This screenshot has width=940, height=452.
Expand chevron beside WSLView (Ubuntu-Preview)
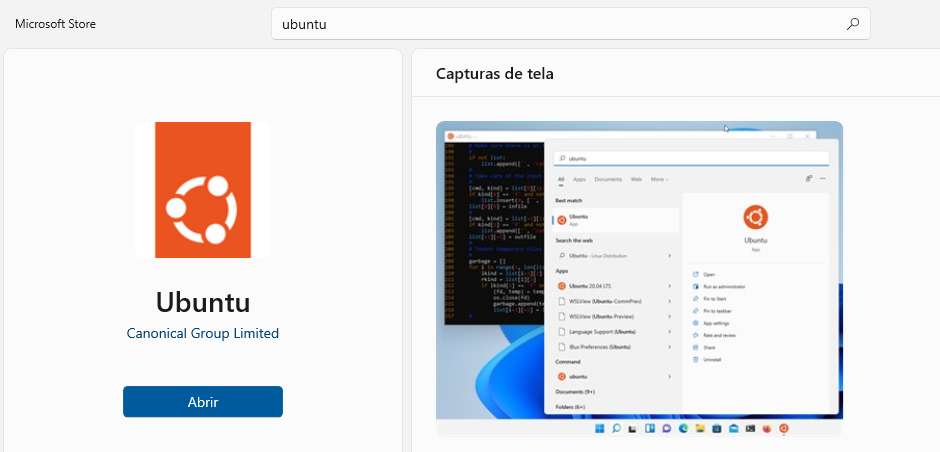[x=670, y=315]
